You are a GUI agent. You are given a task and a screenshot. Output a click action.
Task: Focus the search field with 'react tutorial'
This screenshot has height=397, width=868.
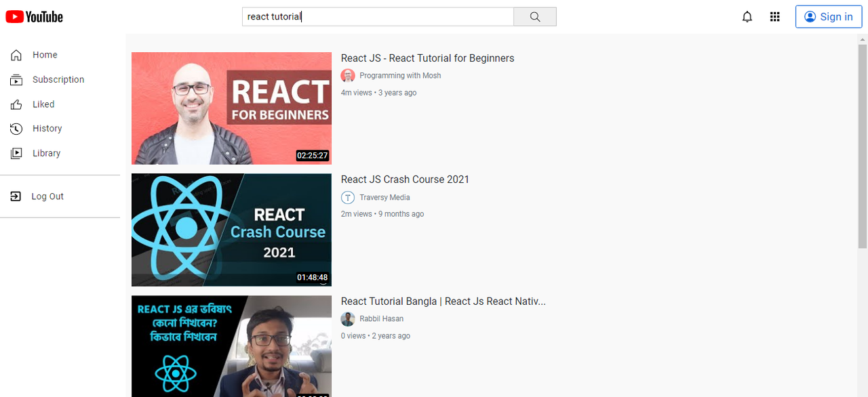tap(378, 17)
